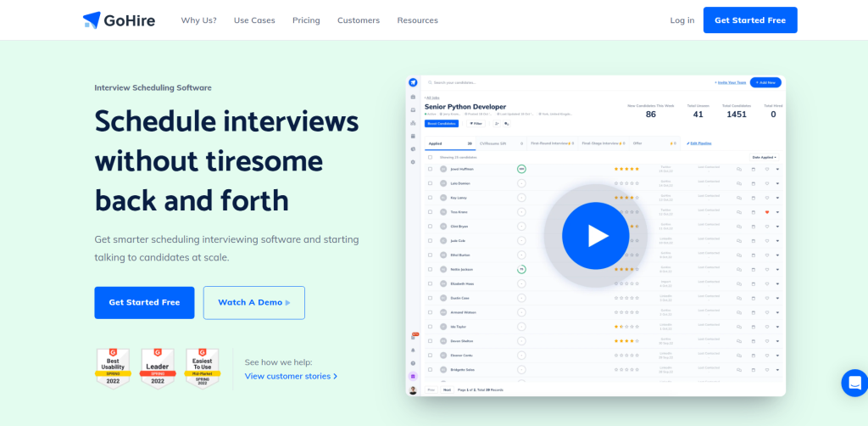The image size is (868, 426).
Task: Open the Customers menu item
Action: click(x=359, y=20)
